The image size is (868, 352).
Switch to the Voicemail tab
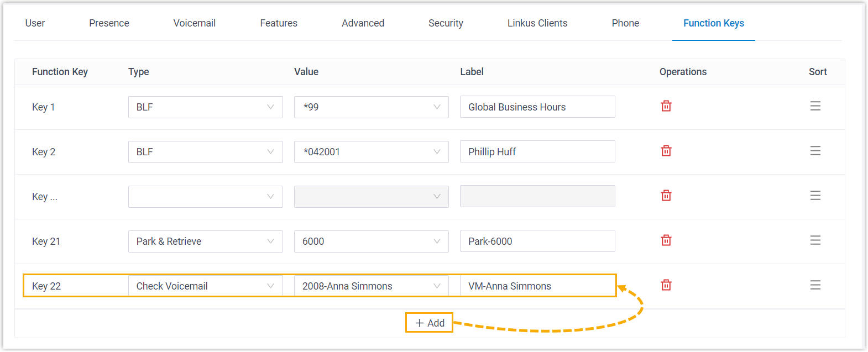coord(194,23)
